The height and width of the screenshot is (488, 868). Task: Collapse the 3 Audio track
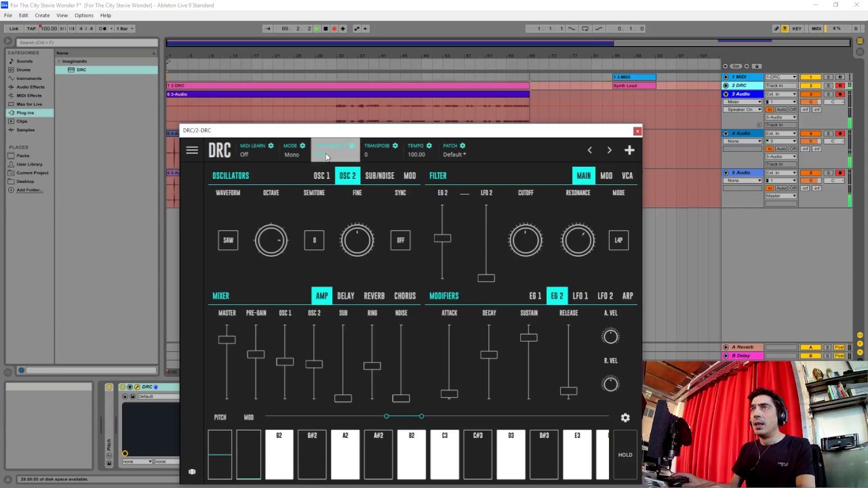[726, 94]
